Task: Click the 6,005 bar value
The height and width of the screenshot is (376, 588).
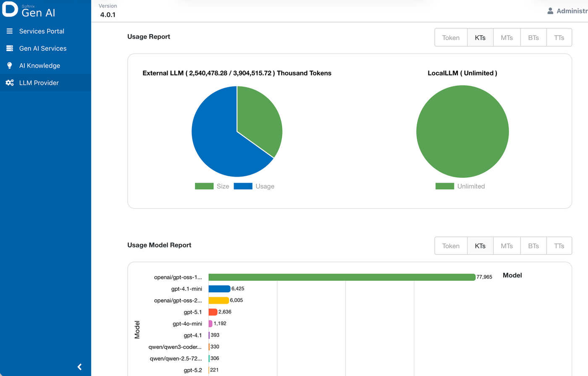Action: [x=236, y=300]
